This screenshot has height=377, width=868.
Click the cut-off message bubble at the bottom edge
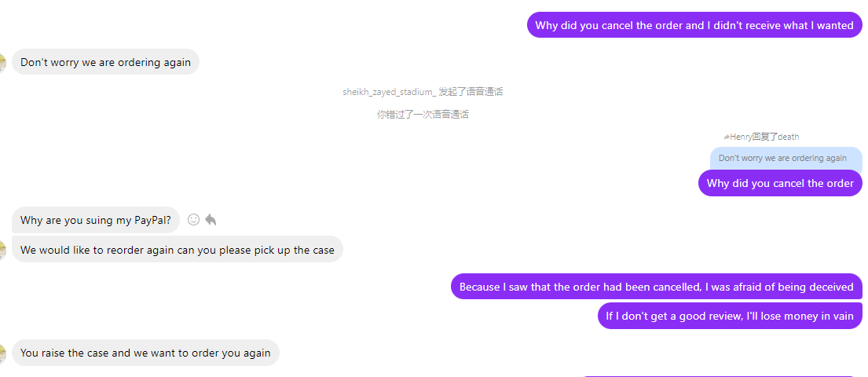click(x=717, y=375)
